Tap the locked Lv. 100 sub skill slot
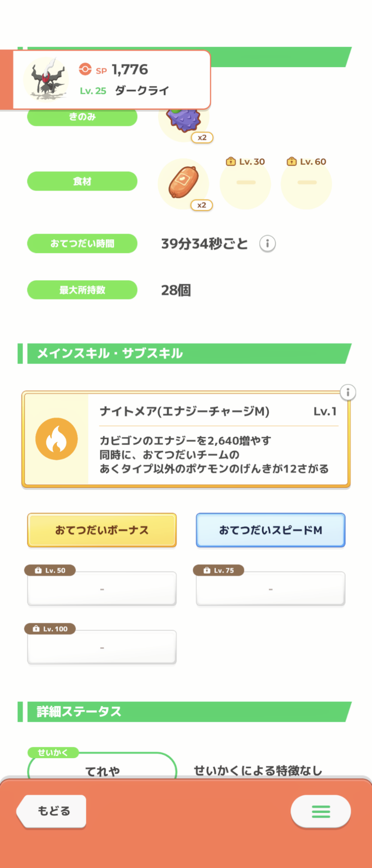The width and height of the screenshot is (372, 868). click(102, 647)
